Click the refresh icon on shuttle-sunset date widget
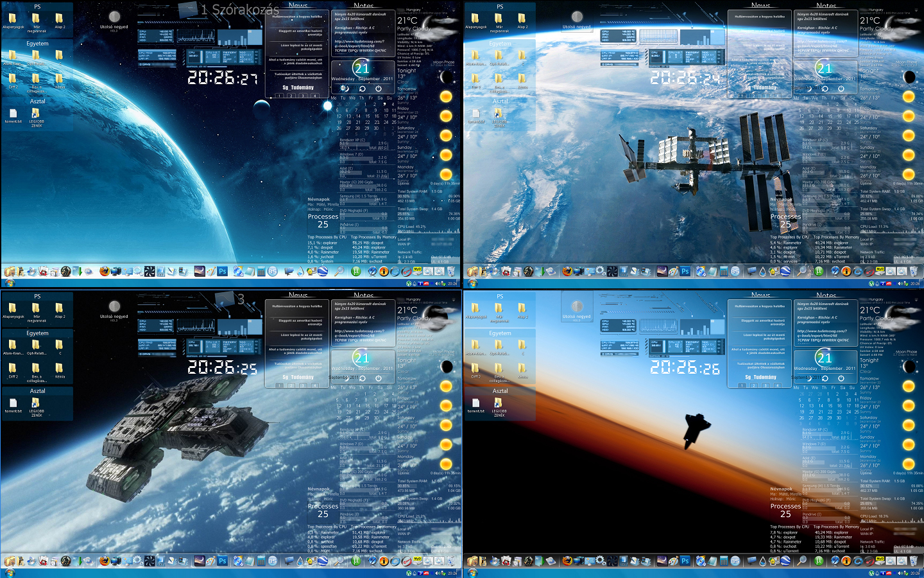This screenshot has width=924, height=578. click(x=825, y=378)
